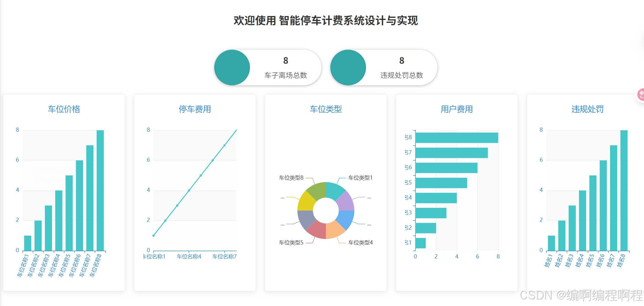Click the 违规处罚 panel title
644x306 pixels.
tap(587, 109)
